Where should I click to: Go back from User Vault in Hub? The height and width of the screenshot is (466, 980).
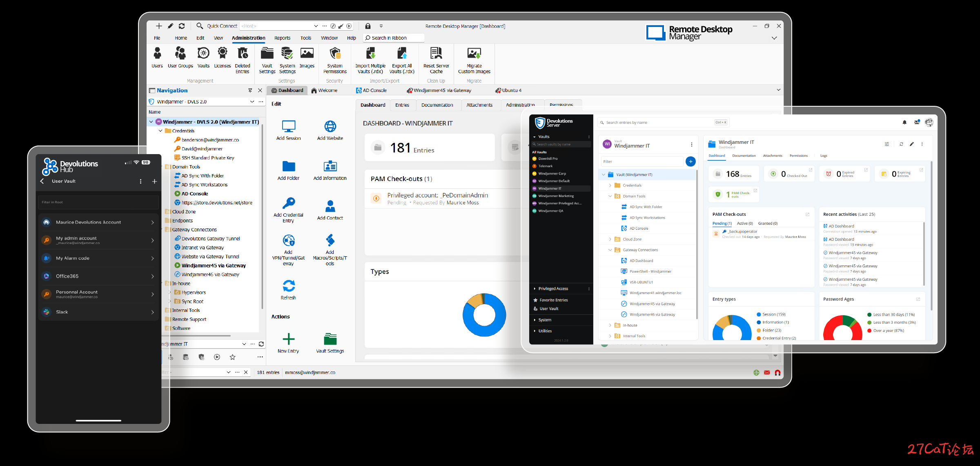pyautogui.click(x=42, y=181)
